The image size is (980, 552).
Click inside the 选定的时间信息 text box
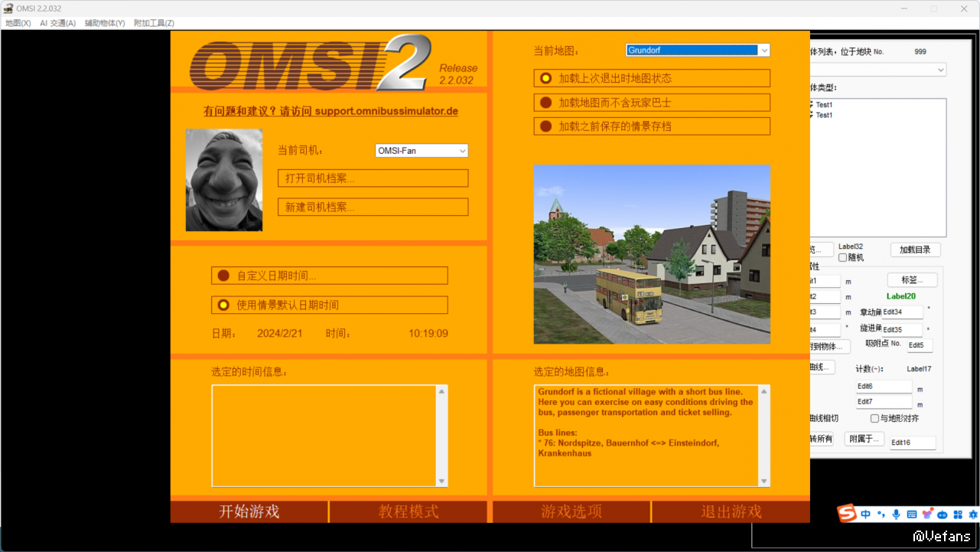(x=324, y=436)
